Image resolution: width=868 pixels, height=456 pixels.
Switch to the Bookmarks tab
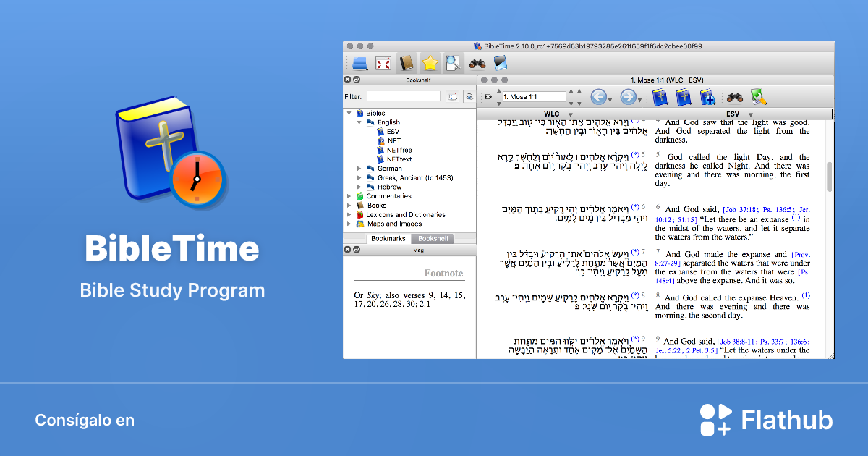click(388, 237)
